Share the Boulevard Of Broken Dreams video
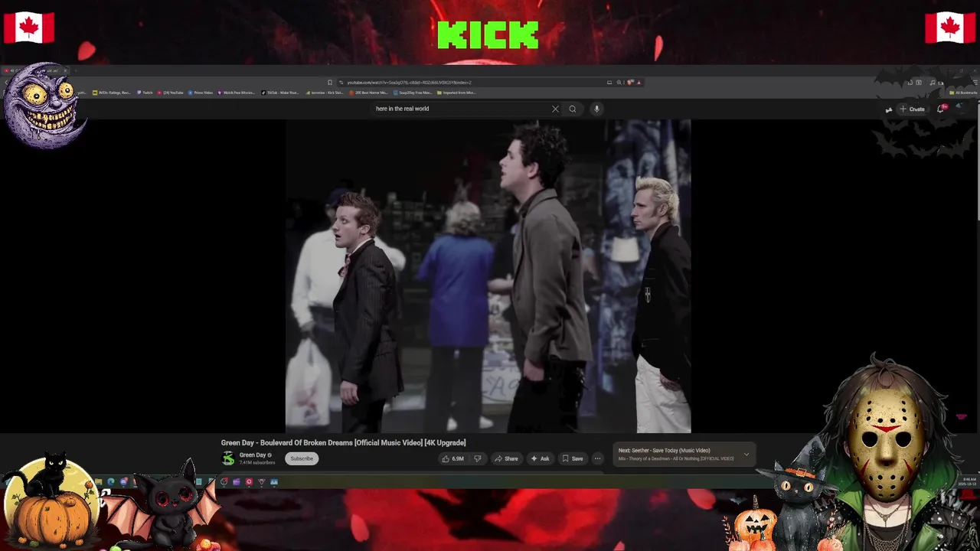Viewport: 980px width, 551px height. (506, 458)
